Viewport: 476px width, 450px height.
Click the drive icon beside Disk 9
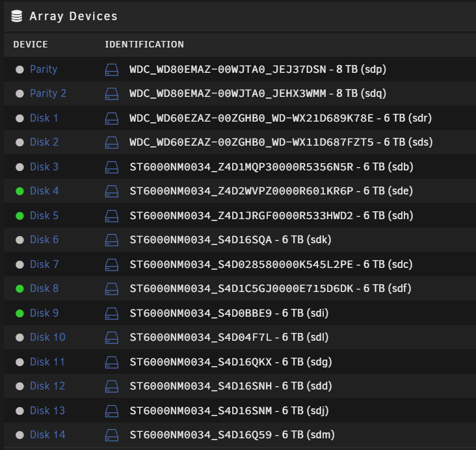pos(112,313)
